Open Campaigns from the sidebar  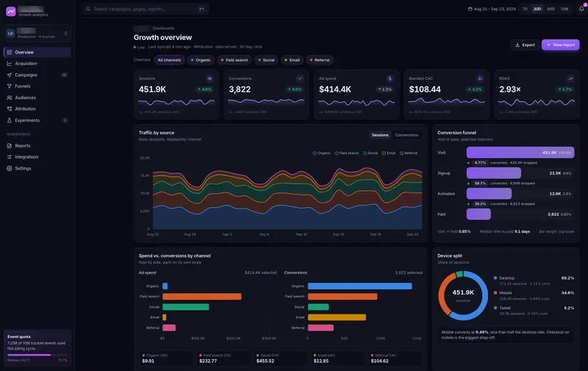(x=37, y=75)
